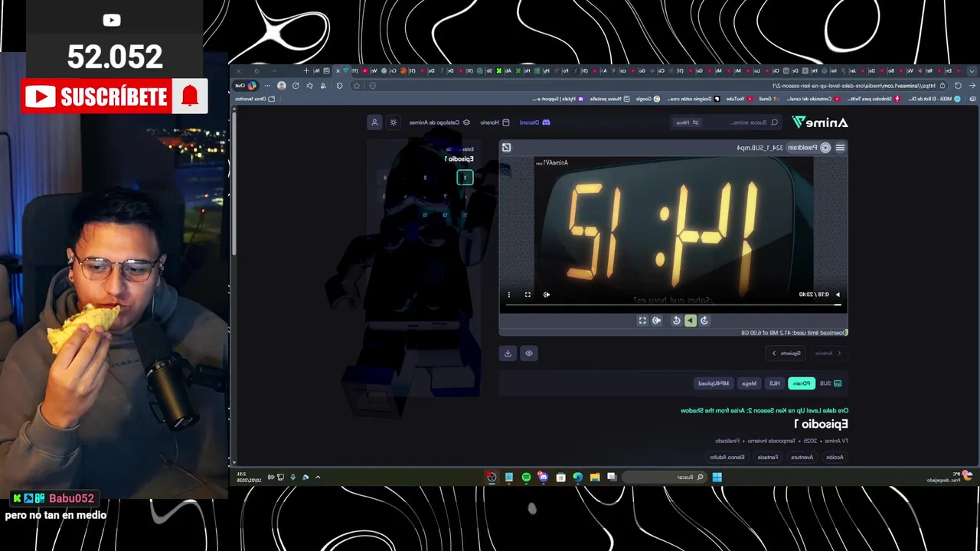Select the Mega server tab
Screen dimensions: 980x551
tap(749, 383)
